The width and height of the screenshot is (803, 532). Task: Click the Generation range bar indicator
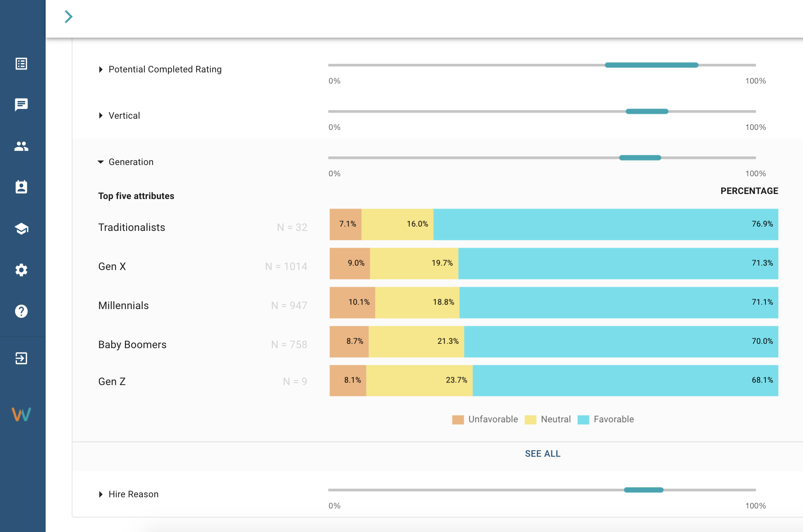(x=640, y=158)
